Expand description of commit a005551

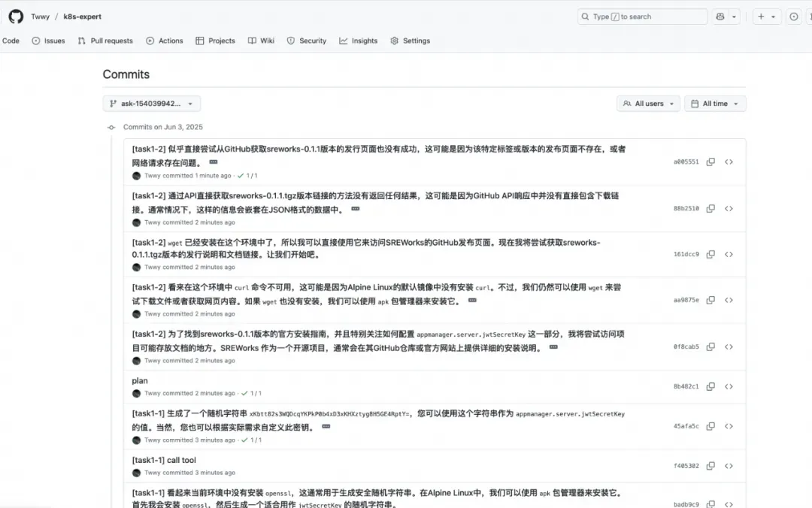214,162
